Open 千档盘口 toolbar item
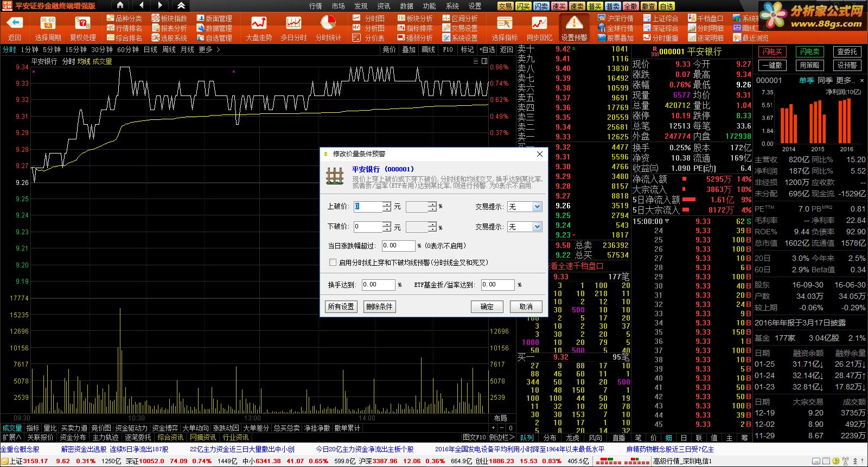868x467 pixels. [706, 18]
